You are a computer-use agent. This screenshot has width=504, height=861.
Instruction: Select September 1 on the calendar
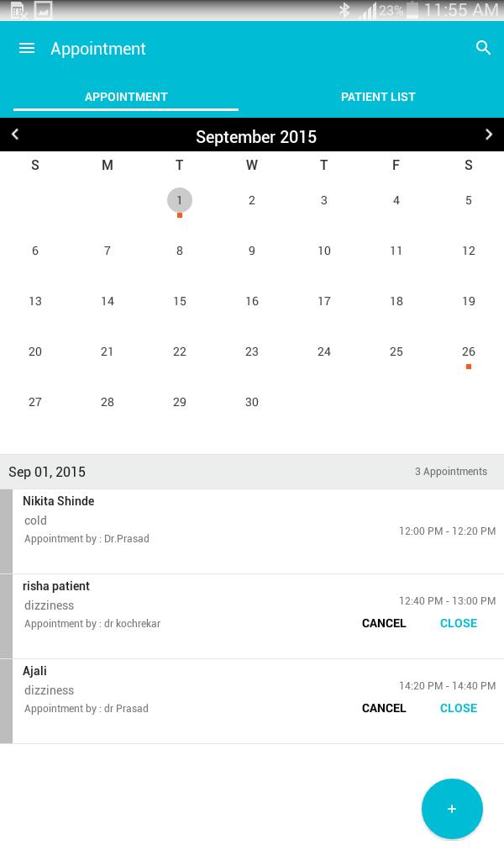(180, 200)
